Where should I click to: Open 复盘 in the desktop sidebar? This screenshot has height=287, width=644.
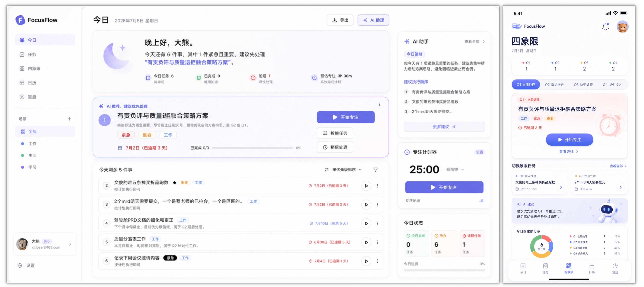click(x=45, y=97)
